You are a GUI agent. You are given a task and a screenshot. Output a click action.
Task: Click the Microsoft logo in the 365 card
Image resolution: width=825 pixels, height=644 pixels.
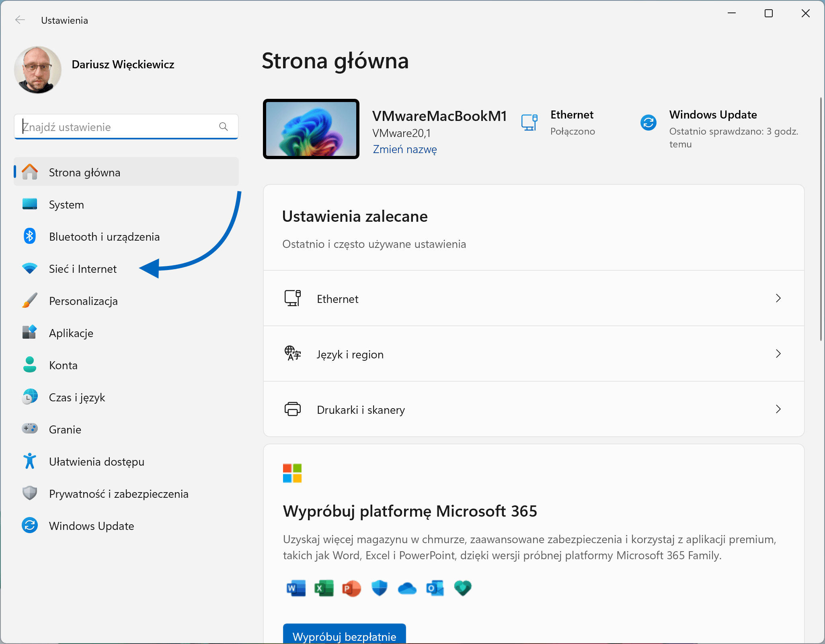(x=292, y=473)
